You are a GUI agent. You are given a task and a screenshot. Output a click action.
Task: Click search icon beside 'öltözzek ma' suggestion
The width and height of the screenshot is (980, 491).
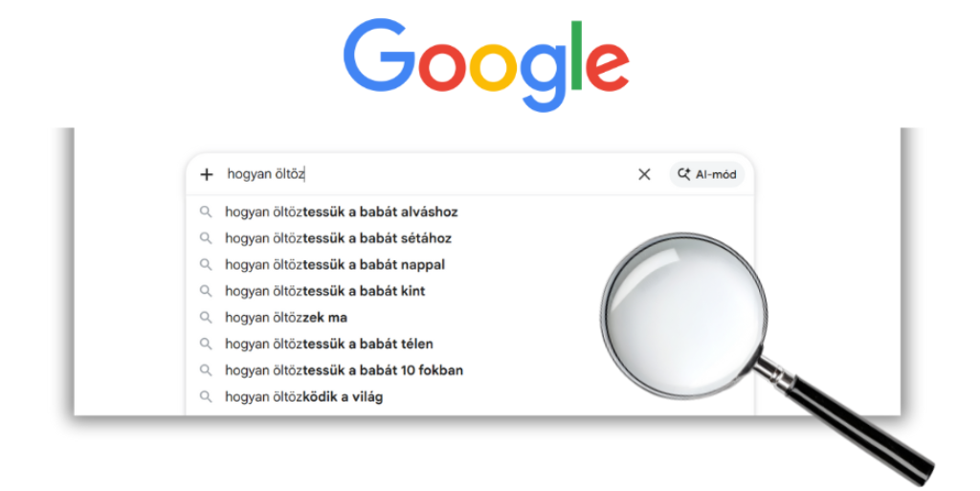tap(206, 317)
